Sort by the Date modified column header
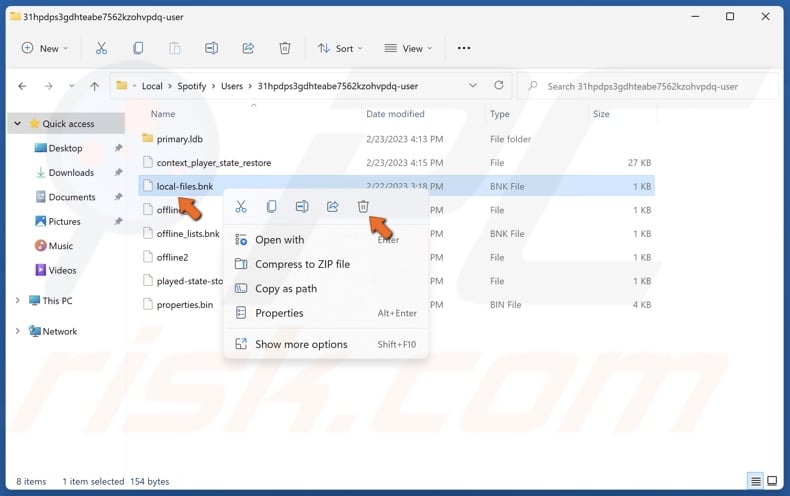 tap(395, 114)
